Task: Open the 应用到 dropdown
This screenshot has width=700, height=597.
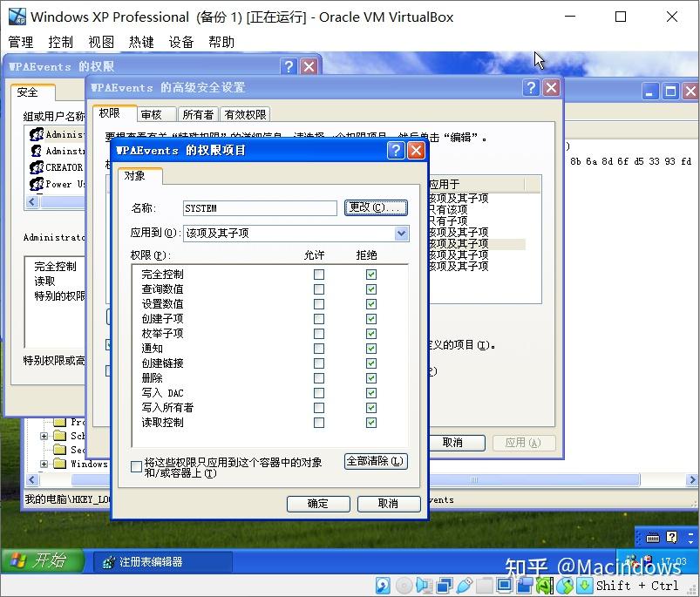Action: [402, 234]
